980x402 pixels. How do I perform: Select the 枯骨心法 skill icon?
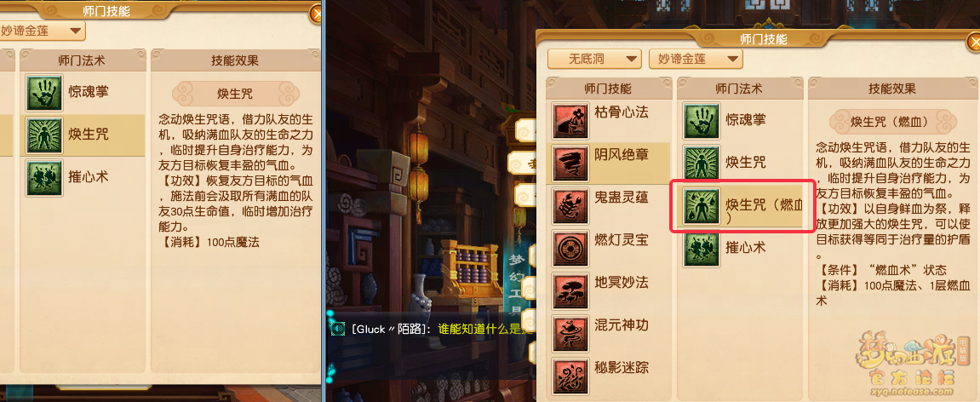570,121
